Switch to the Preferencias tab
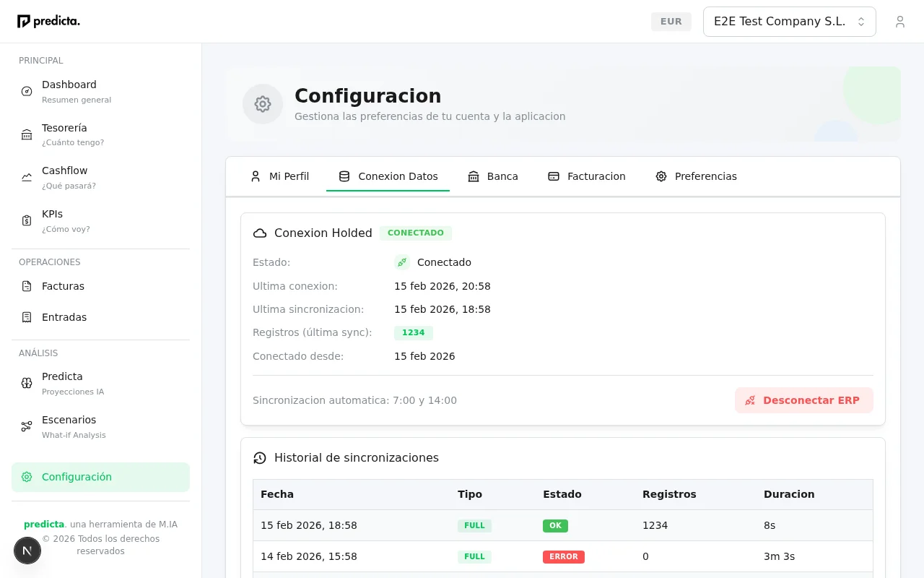 pyautogui.click(x=696, y=176)
